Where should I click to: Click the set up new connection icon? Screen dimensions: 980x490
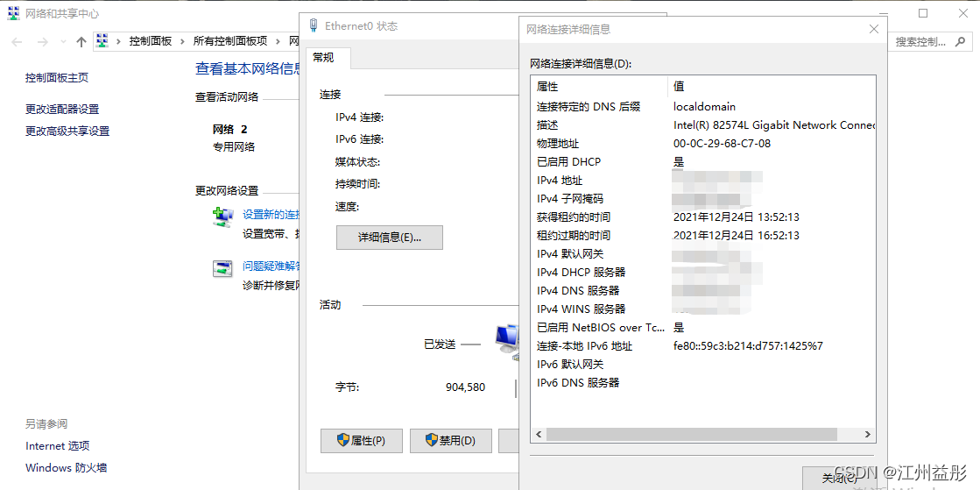point(222,217)
